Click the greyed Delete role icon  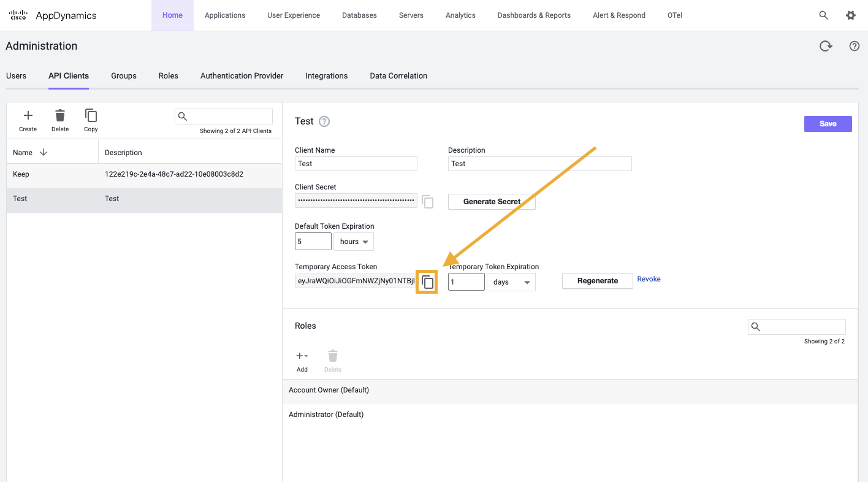tap(333, 361)
